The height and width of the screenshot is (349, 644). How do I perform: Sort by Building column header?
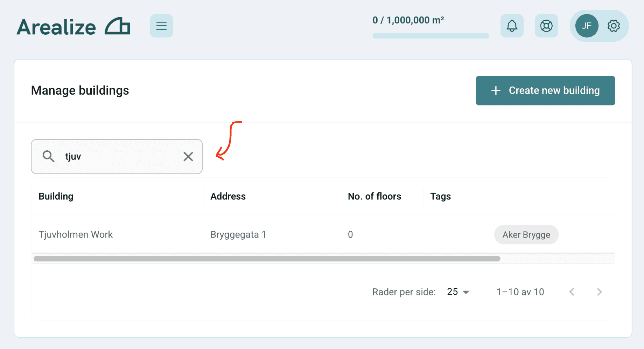[x=56, y=196]
